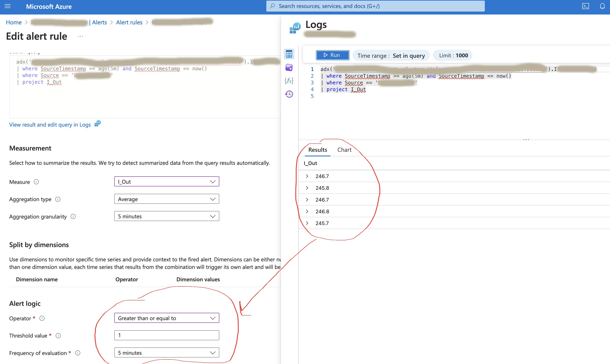This screenshot has width=610, height=364.
Task: Switch to the Chart tab
Action: [344, 150]
